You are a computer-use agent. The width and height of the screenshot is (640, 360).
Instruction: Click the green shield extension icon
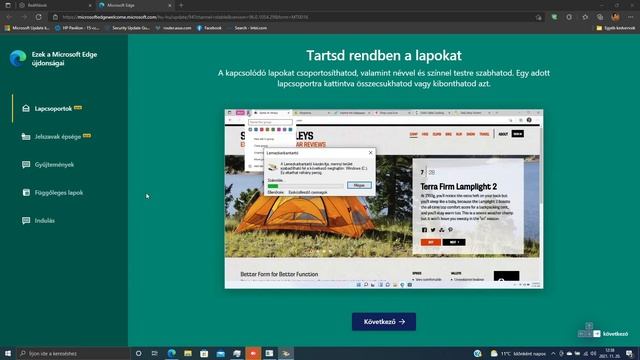[554, 17]
